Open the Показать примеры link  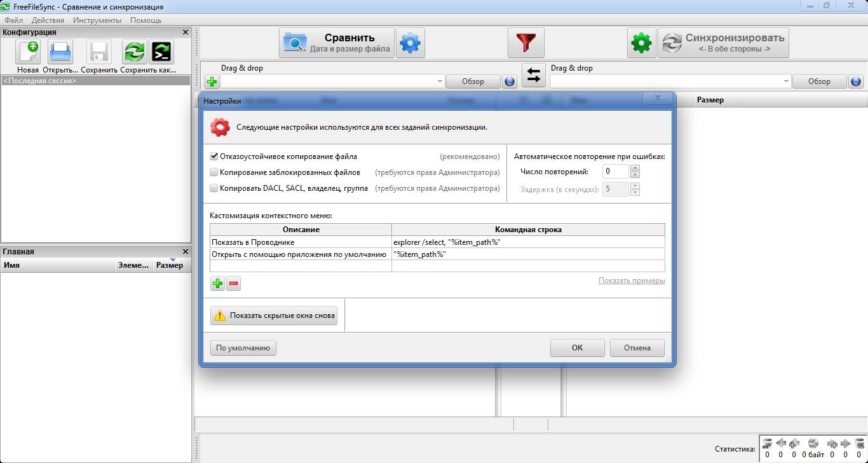[632, 280]
